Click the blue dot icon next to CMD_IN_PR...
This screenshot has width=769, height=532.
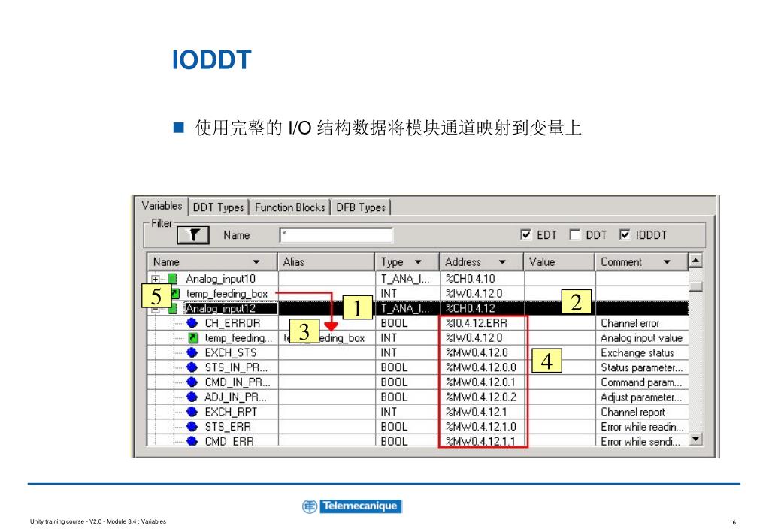pyautogui.click(x=192, y=382)
